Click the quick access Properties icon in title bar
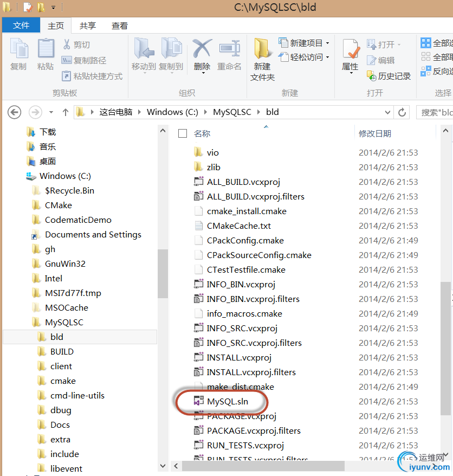453x476 pixels. point(28,7)
